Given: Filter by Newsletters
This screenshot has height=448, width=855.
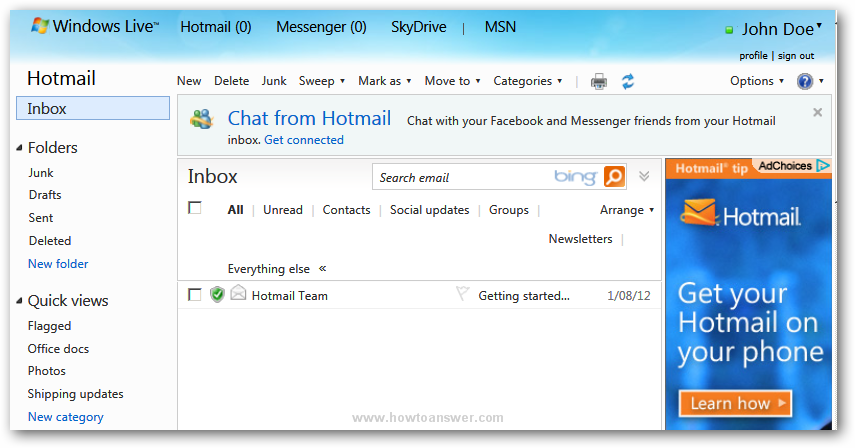Looking at the screenshot, I should 580,239.
